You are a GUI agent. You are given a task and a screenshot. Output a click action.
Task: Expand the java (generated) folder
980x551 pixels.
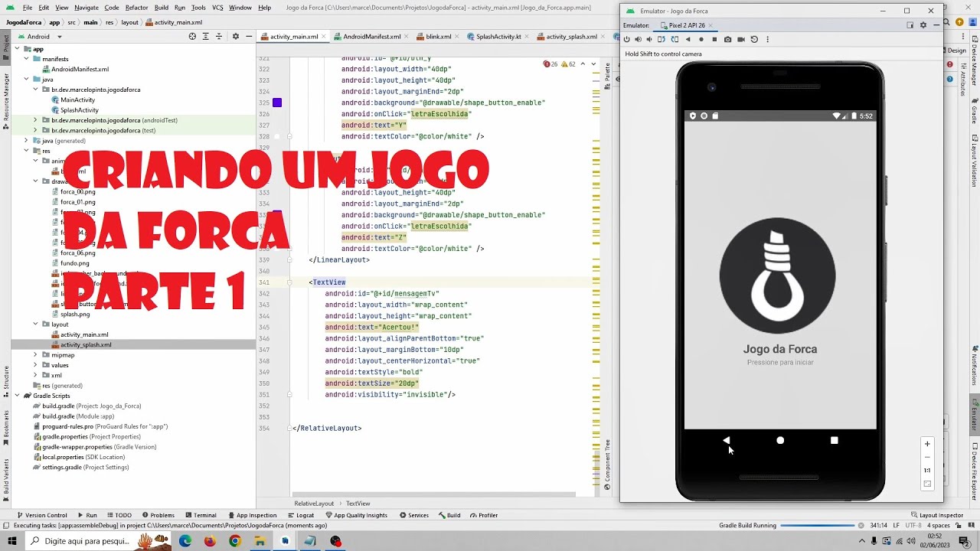click(25, 141)
